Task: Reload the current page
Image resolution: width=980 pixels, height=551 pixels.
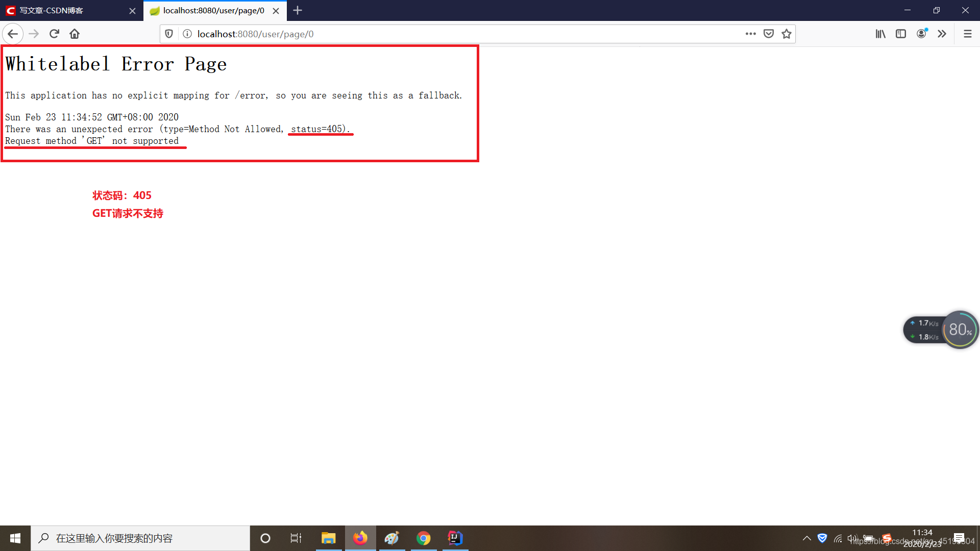Action: [x=54, y=34]
